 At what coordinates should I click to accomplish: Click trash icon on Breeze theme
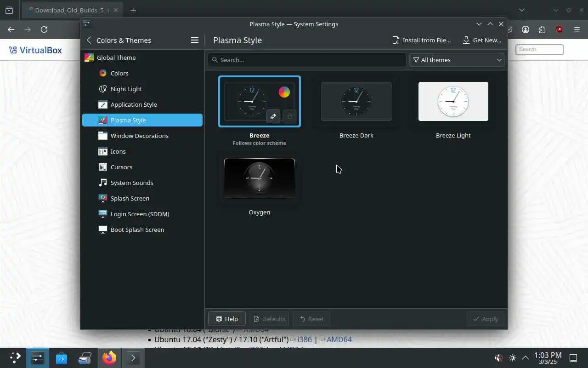[x=289, y=116]
